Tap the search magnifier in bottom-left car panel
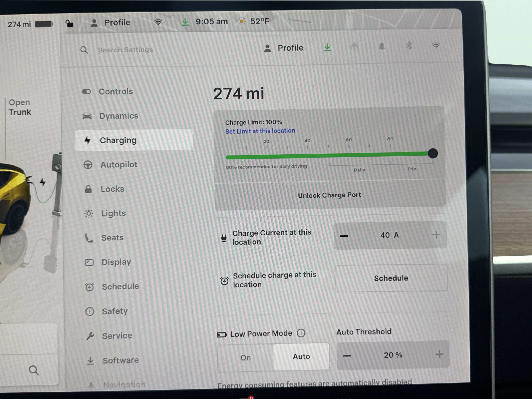Viewport: 532px width, 399px height. click(34, 370)
